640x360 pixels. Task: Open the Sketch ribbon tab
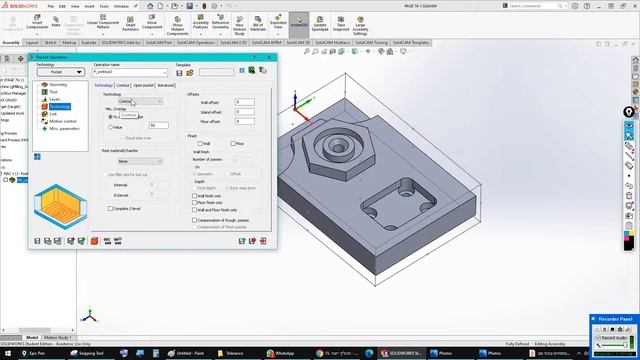(x=50, y=42)
